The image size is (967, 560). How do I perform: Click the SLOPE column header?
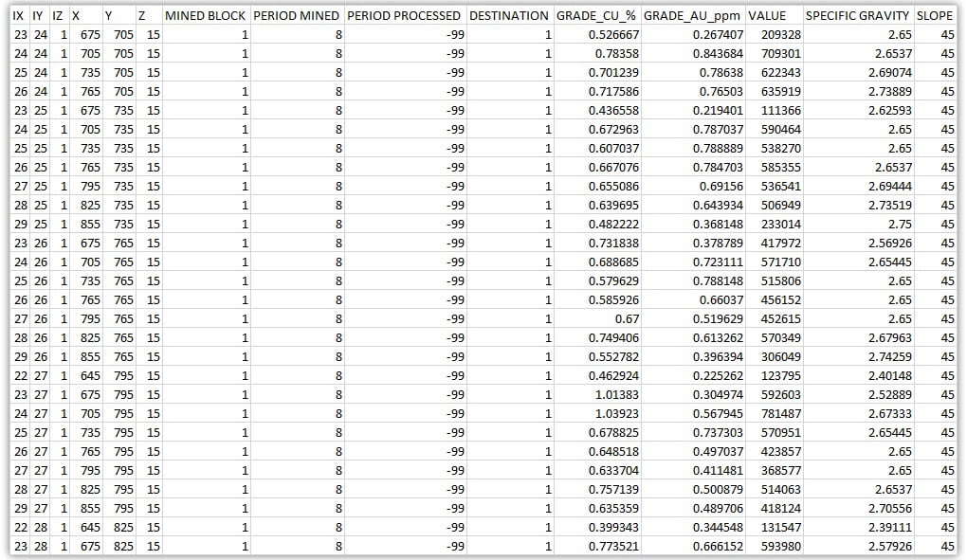point(935,16)
